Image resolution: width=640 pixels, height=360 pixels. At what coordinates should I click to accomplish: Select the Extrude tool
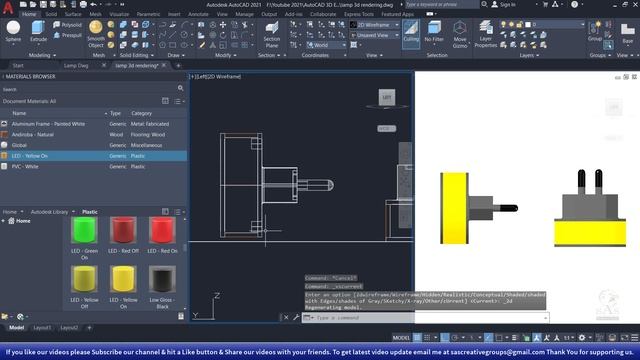38,31
